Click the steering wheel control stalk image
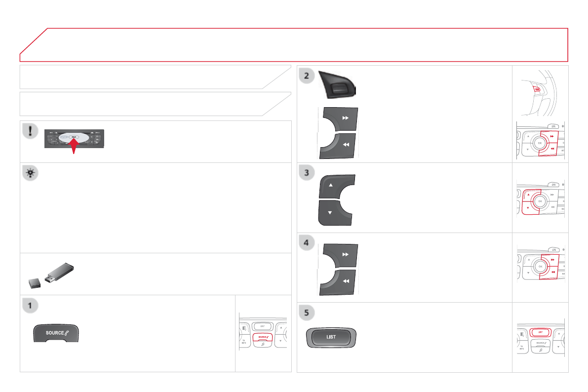The height and width of the screenshot is (392, 588). coord(338,84)
